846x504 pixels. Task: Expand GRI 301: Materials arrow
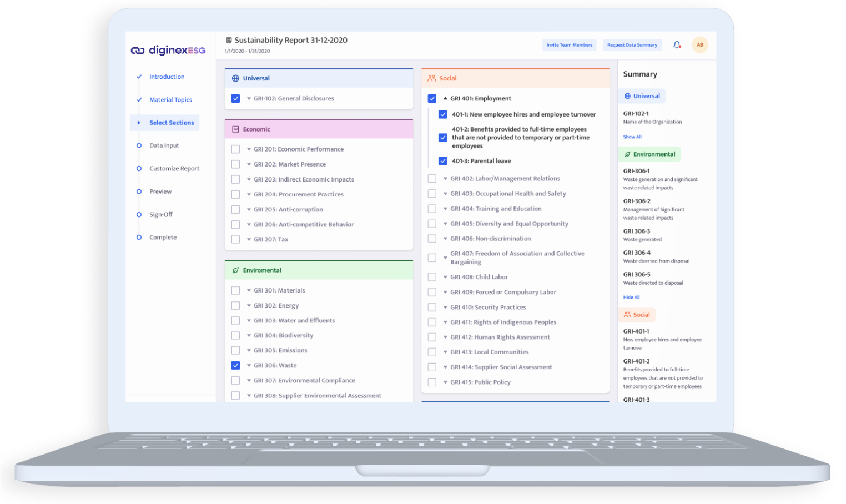(249, 291)
